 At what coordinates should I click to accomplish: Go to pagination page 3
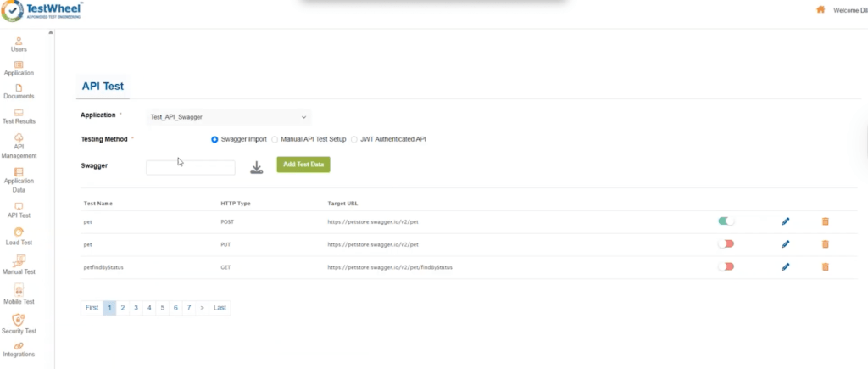click(136, 308)
